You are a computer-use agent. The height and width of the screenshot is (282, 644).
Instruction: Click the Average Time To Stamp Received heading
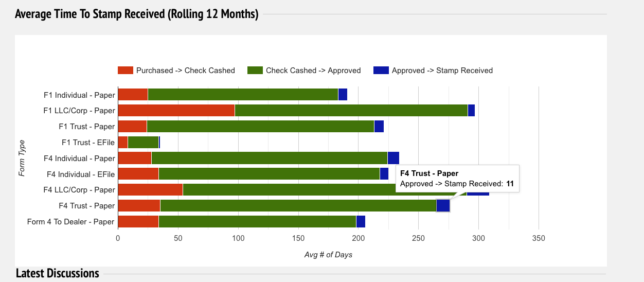[137, 13]
